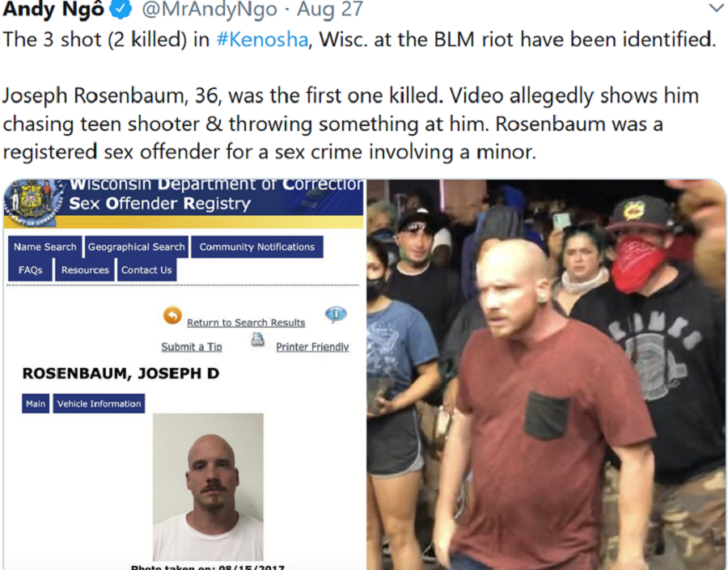This screenshot has height=570, width=728.
Task: Click the Submit a Tip link
Action: coord(192,347)
